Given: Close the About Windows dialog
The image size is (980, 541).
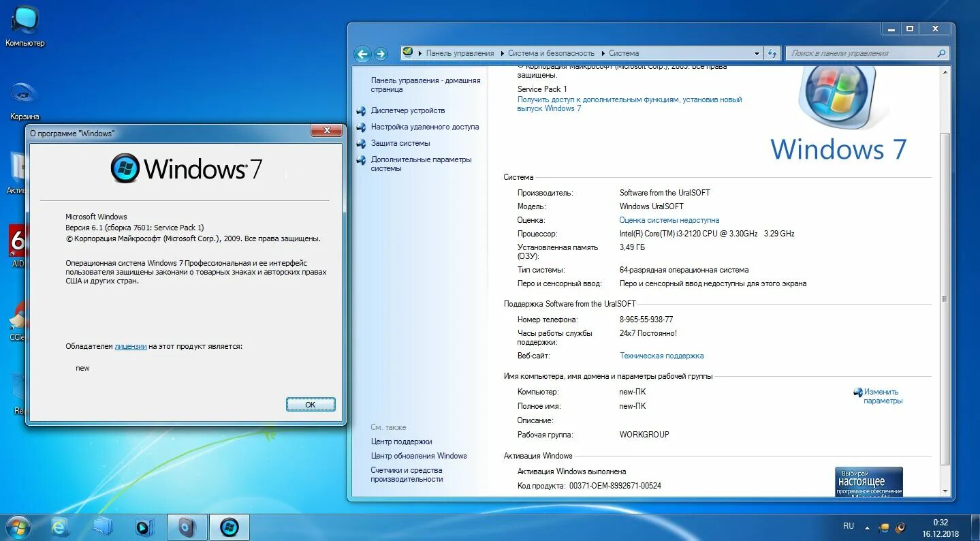Looking at the screenshot, I should click(326, 131).
